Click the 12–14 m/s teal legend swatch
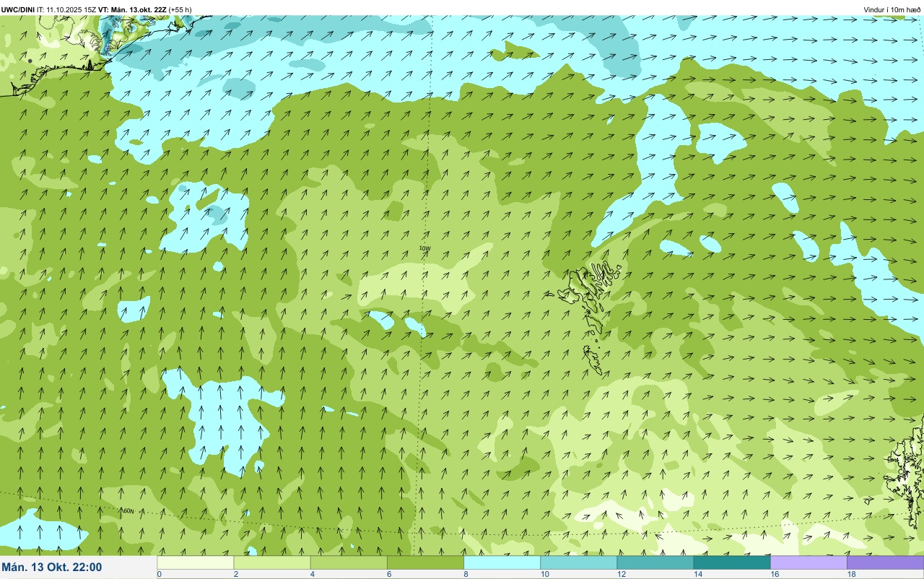The width and height of the screenshot is (924, 579). (x=655, y=562)
